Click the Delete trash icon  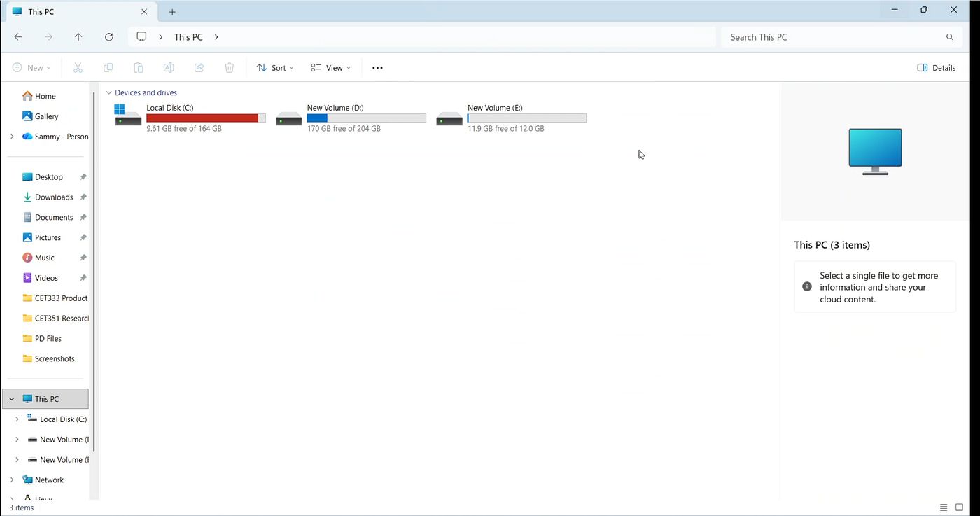point(229,68)
